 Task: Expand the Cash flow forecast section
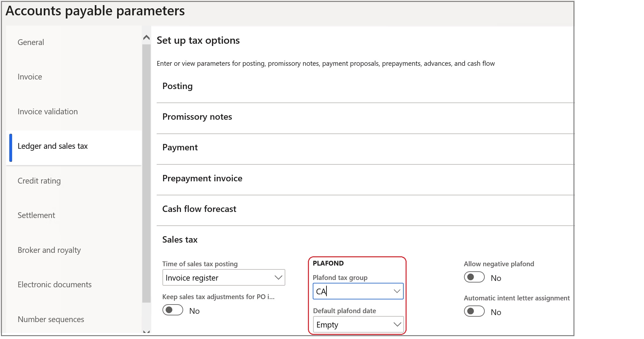click(x=199, y=209)
